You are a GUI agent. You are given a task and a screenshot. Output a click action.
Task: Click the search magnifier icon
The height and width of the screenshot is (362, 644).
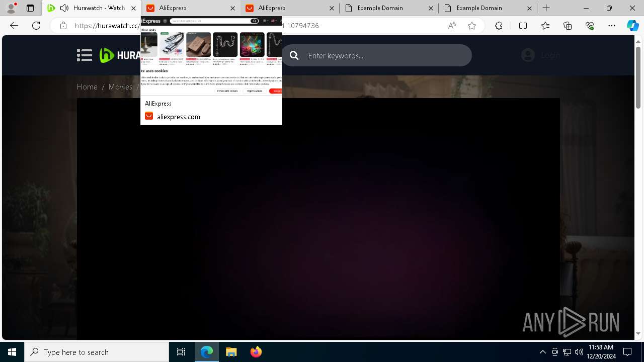click(x=294, y=55)
